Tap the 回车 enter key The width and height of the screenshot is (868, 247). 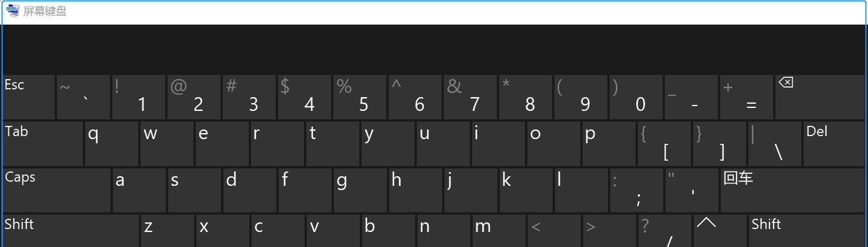(x=793, y=190)
